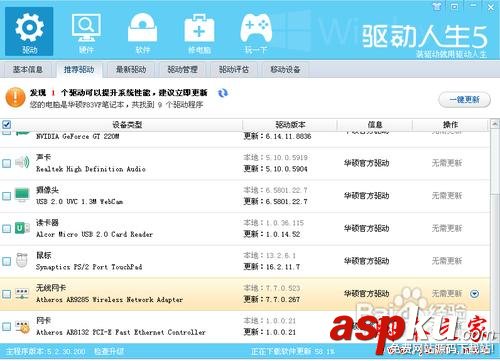Click the scrollbar up arrow near 操作 header
Image resolution: width=500 pixels, height=361 pixels.
point(495,124)
